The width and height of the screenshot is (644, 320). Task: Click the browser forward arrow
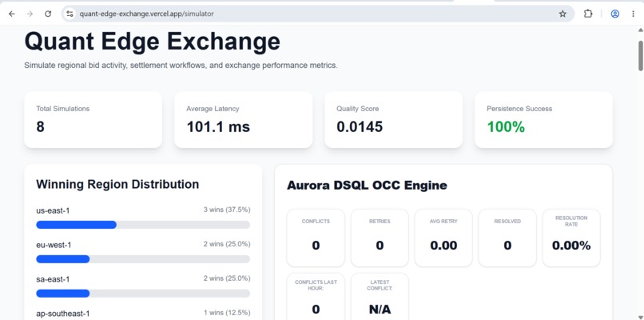[x=30, y=14]
